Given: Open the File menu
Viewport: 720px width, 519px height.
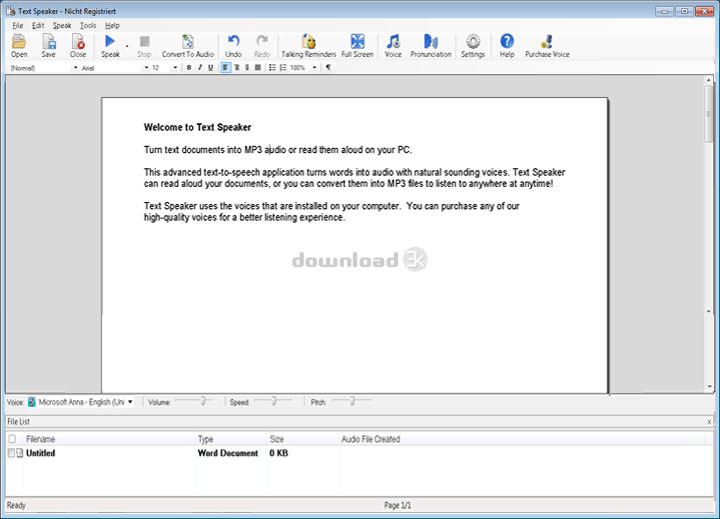Looking at the screenshot, I should point(17,25).
